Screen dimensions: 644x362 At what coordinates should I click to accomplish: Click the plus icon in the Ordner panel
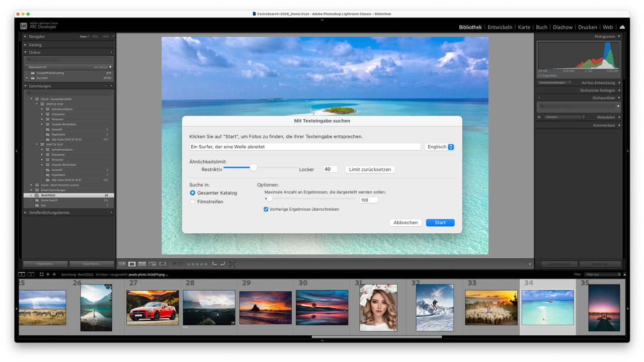(111, 52)
